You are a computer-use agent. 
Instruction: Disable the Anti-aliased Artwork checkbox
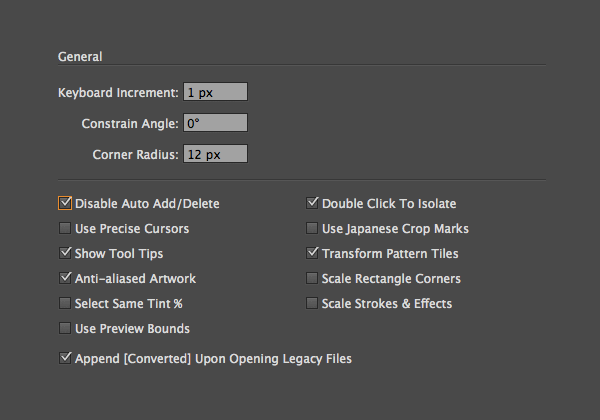tap(66, 278)
